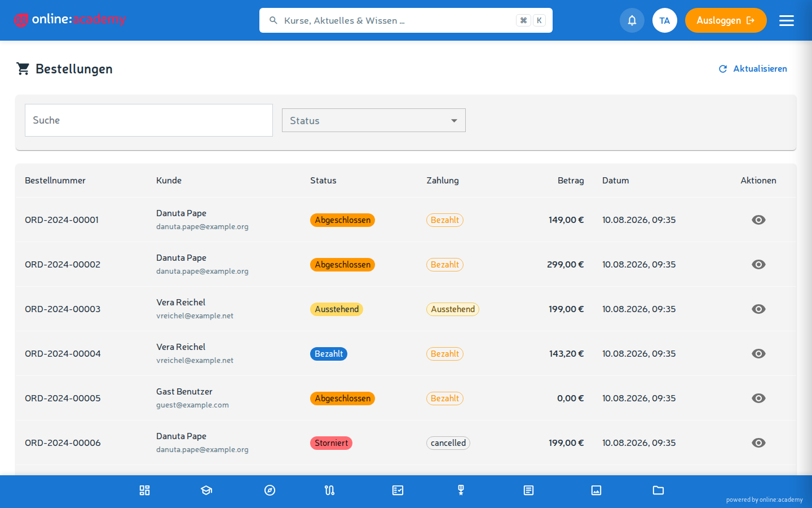Viewport: 812px width, 508px height.
Task: Click the 143,20 € amount
Action: [x=566, y=353]
